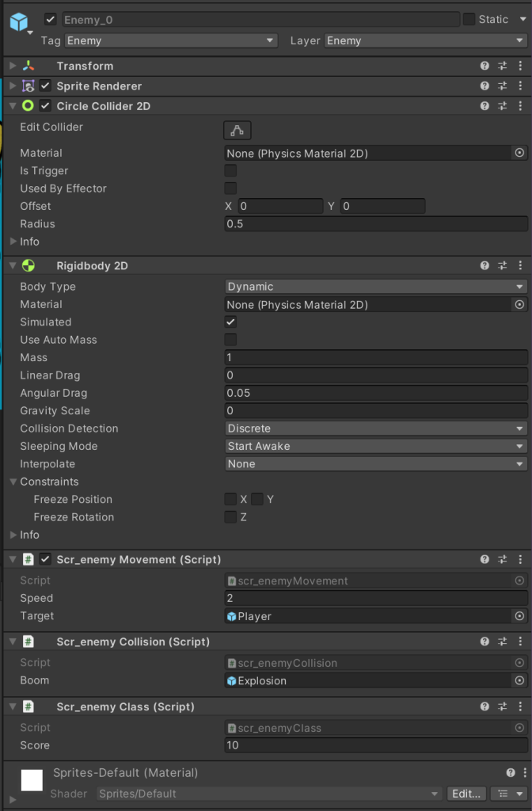
Task: Open presets for Scr_enemy Class script
Action: point(503,706)
